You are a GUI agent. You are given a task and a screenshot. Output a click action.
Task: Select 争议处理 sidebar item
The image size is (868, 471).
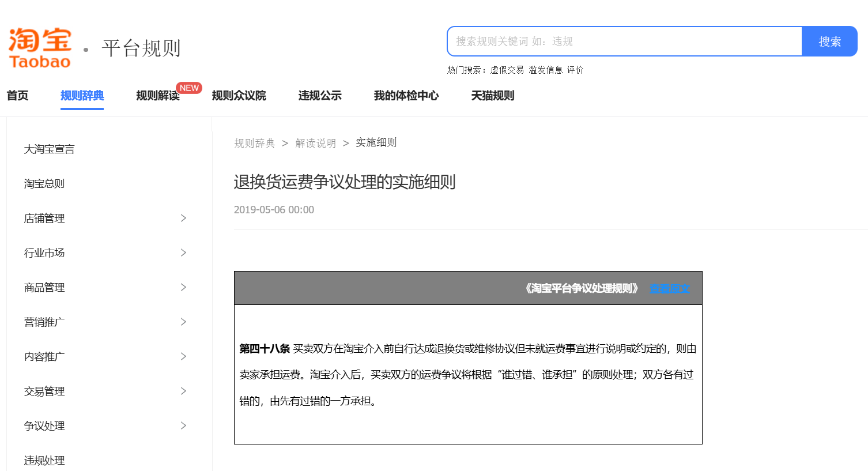[x=44, y=426]
